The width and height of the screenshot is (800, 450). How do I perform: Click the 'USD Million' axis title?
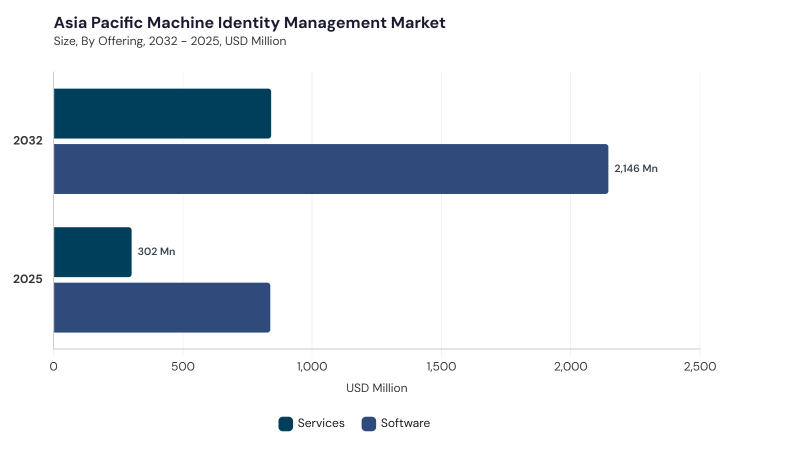click(377, 388)
